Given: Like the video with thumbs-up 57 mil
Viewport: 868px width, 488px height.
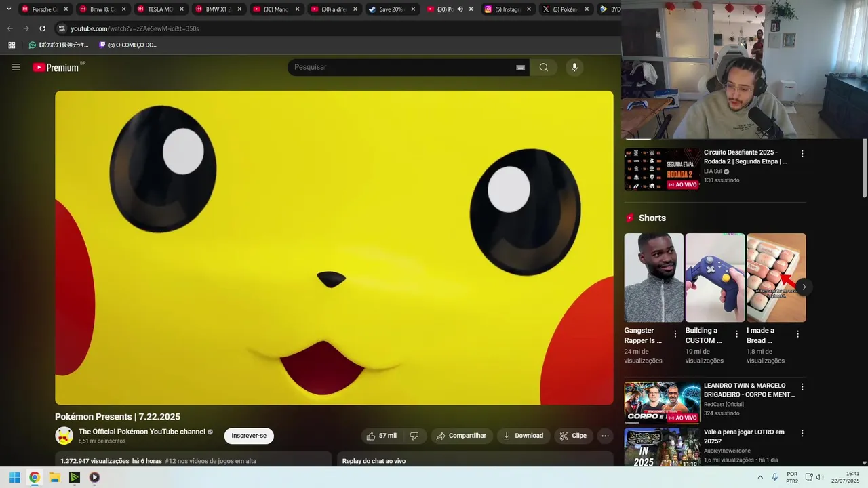Looking at the screenshot, I should (381, 436).
